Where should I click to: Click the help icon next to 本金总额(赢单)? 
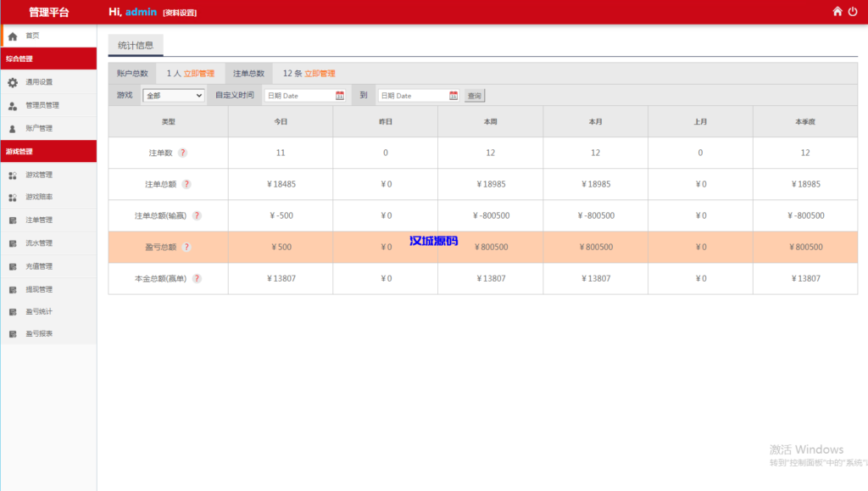(x=197, y=278)
